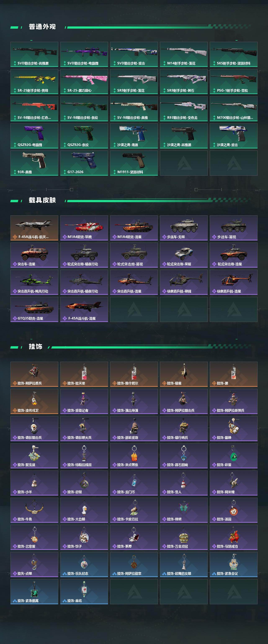Choose the 挂饰-紧急撤离 blue-rarity charm
Image resolution: width=268 pixels, height=644 pixels.
click(34, 592)
